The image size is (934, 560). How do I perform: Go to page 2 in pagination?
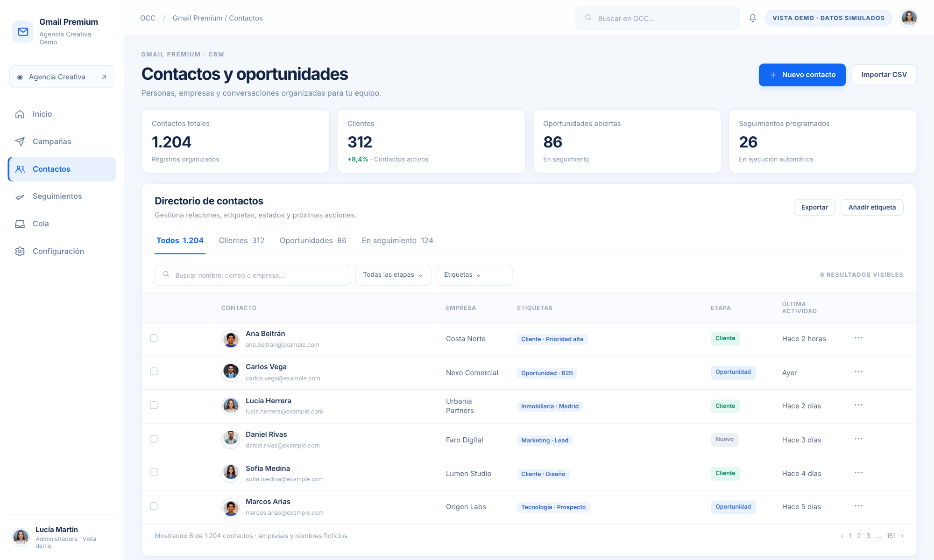tap(859, 536)
